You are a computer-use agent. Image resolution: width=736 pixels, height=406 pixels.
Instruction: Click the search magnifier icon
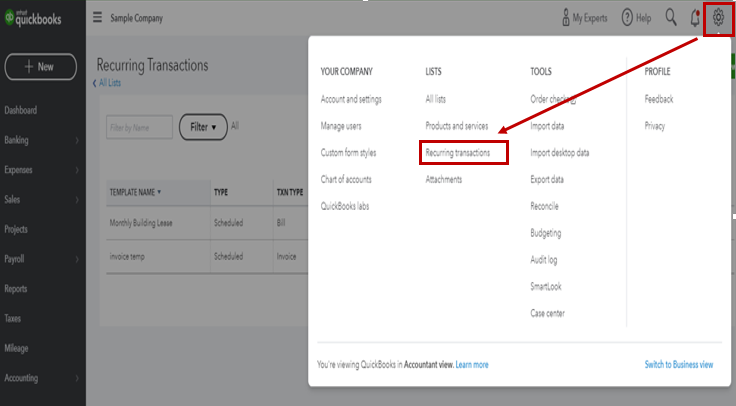(x=671, y=18)
